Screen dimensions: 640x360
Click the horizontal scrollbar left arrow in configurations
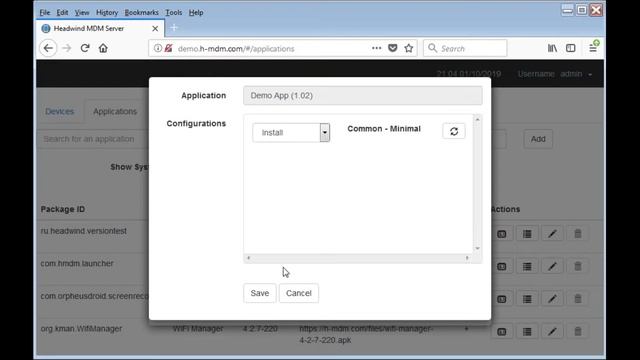pos(249,258)
